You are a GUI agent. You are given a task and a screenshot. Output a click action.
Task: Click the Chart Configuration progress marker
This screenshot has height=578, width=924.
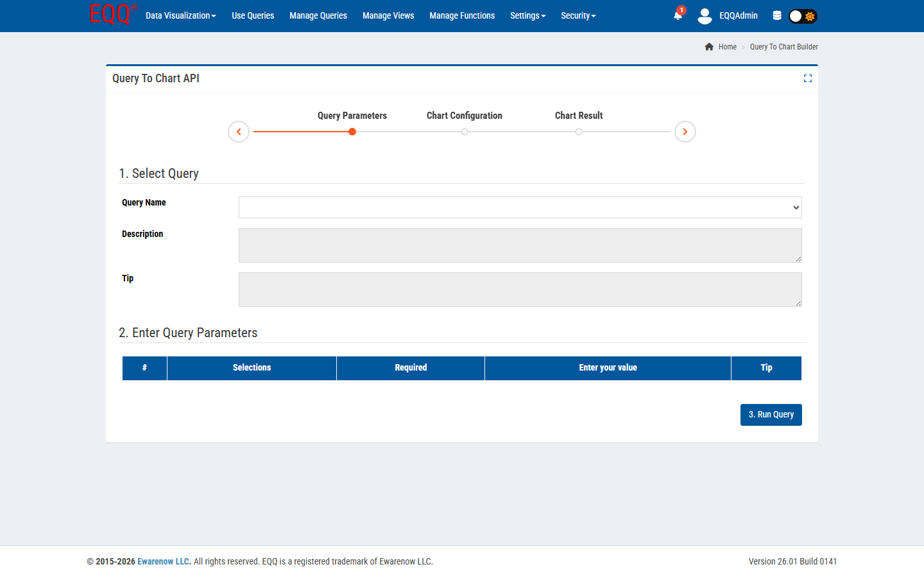465,131
